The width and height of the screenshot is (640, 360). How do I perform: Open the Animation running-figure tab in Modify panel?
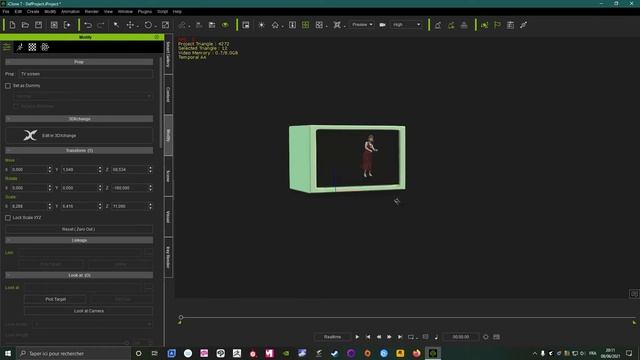pyautogui.click(x=20, y=47)
